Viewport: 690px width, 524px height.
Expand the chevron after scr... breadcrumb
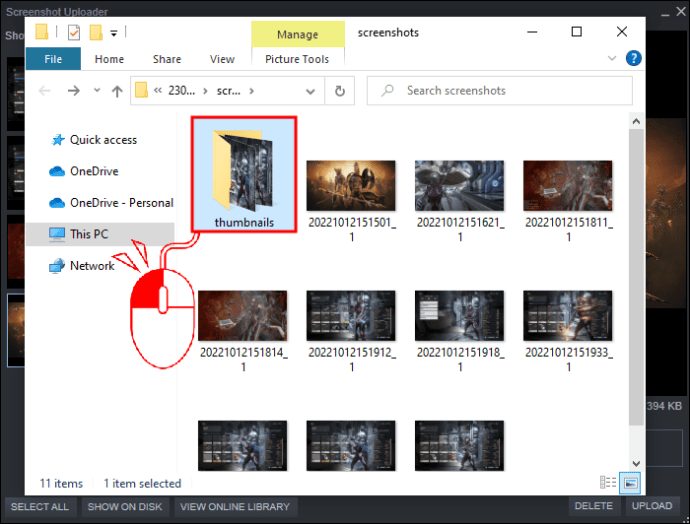point(252,91)
